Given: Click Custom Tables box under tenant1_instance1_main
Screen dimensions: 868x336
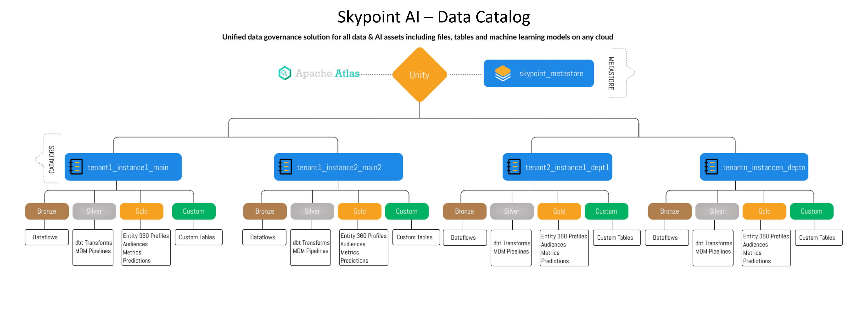Looking at the screenshot, I should [x=199, y=237].
